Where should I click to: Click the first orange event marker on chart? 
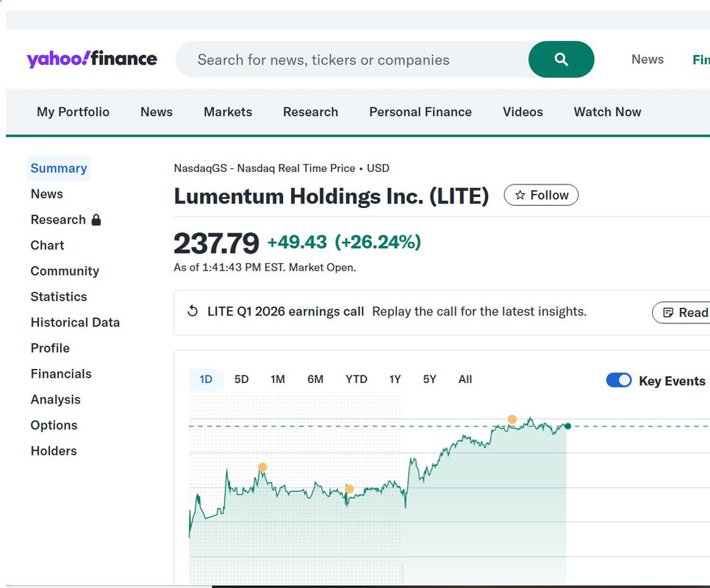[262, 467]
